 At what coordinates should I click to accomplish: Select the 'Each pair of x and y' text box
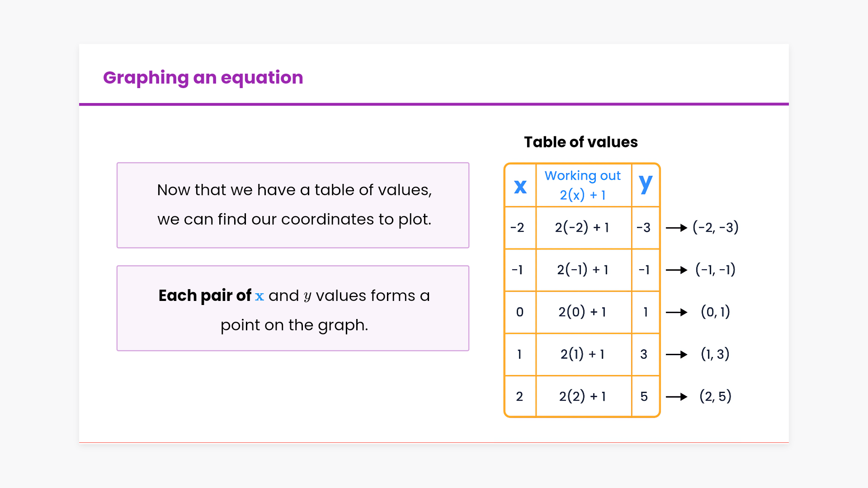pos(293,308)
